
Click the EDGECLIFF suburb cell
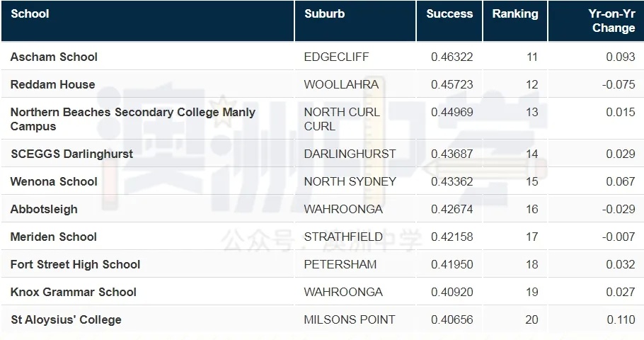[x=336, y=57]
